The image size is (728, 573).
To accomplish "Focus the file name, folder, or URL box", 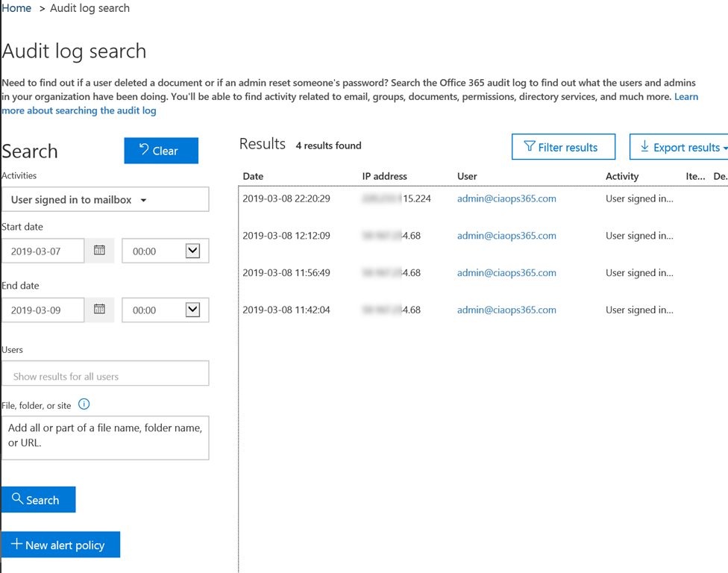I will pyautogui.click(x=105, y=437).
